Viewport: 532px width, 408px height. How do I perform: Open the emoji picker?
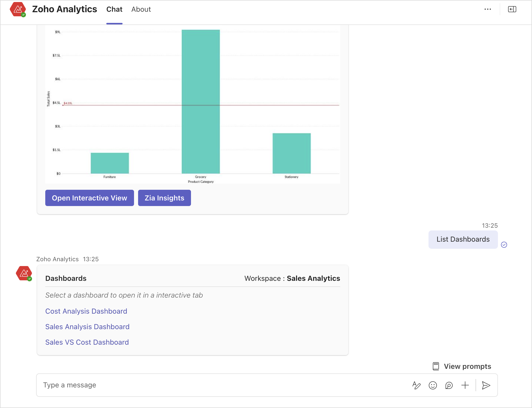[x=433, y=385]
